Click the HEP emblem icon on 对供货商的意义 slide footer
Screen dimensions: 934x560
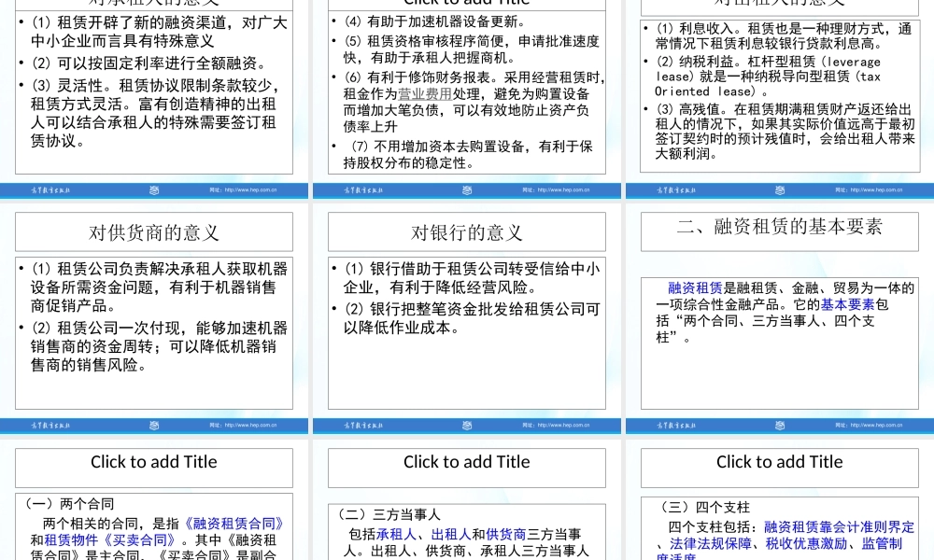(154, 426)
